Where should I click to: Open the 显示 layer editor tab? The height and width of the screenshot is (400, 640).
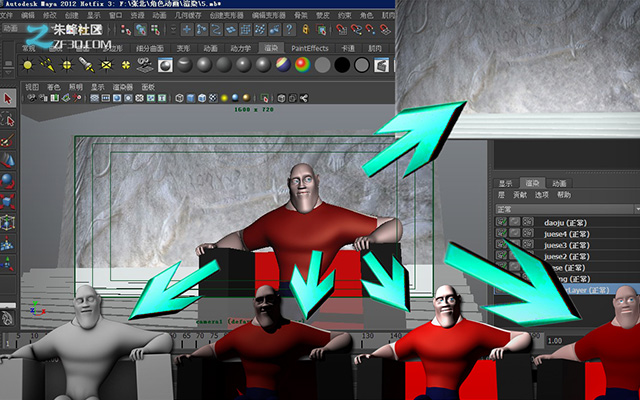(x=505, y=183)
